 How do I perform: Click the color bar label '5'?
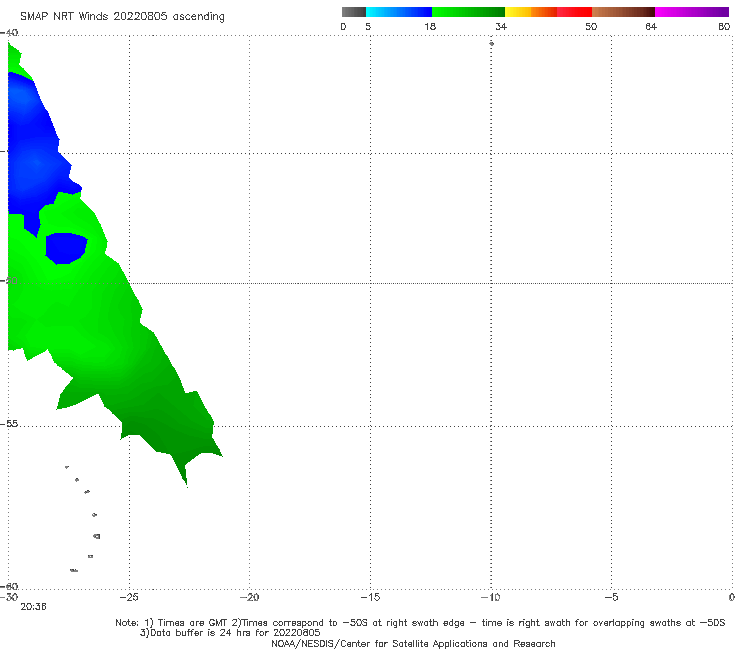[368, 26]
